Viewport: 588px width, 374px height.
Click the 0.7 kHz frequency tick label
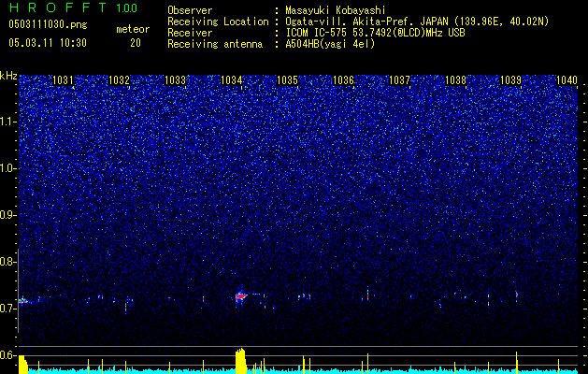(x=7, y=309)
